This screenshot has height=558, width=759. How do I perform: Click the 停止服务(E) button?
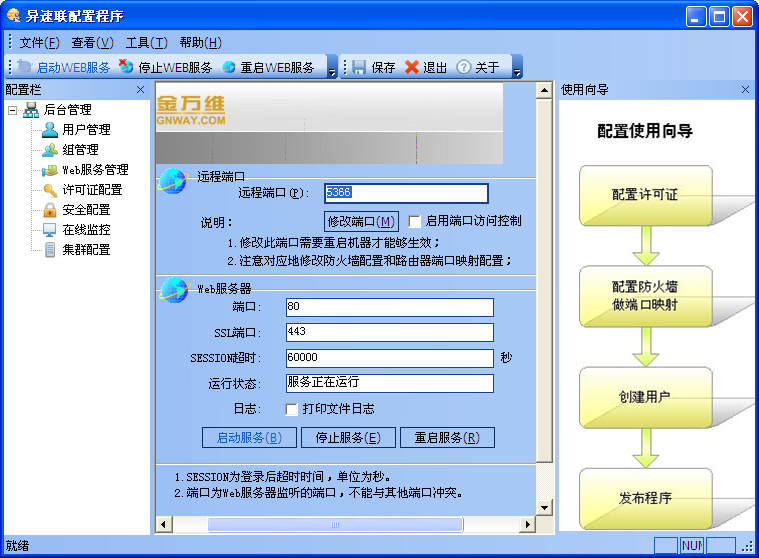click(349, 437)
